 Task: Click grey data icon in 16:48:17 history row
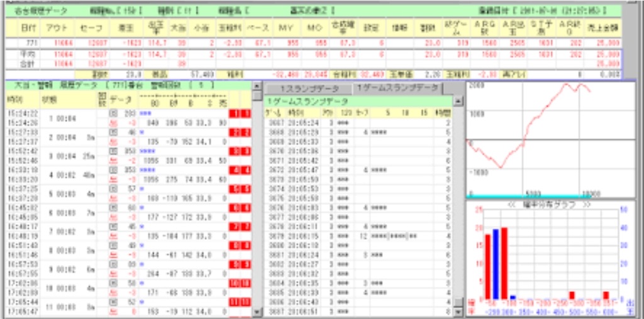coord(112,226)
